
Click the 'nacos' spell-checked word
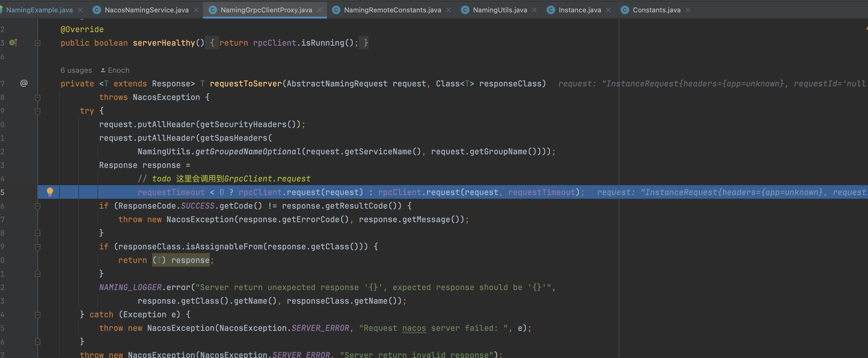click(x=414, y=328)
